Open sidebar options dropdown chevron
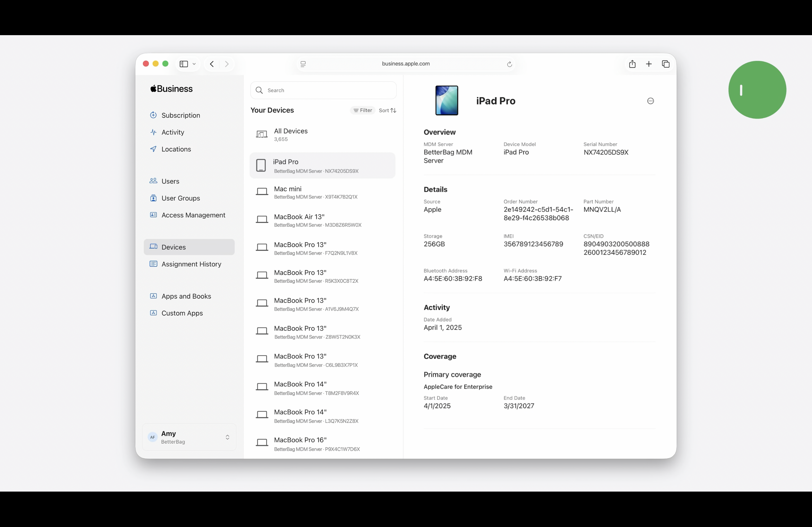Screen dimensions: 812x527 194,64
